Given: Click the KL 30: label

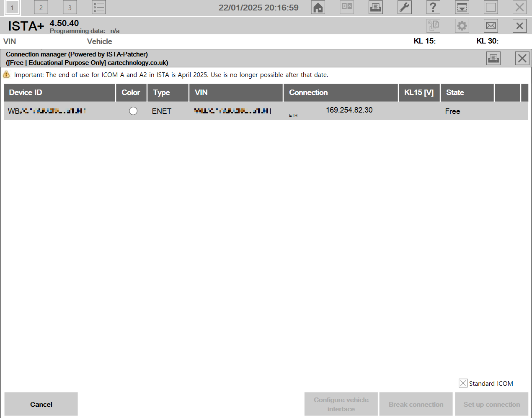Looking at the screenshot, I should [x=488, y=41].
